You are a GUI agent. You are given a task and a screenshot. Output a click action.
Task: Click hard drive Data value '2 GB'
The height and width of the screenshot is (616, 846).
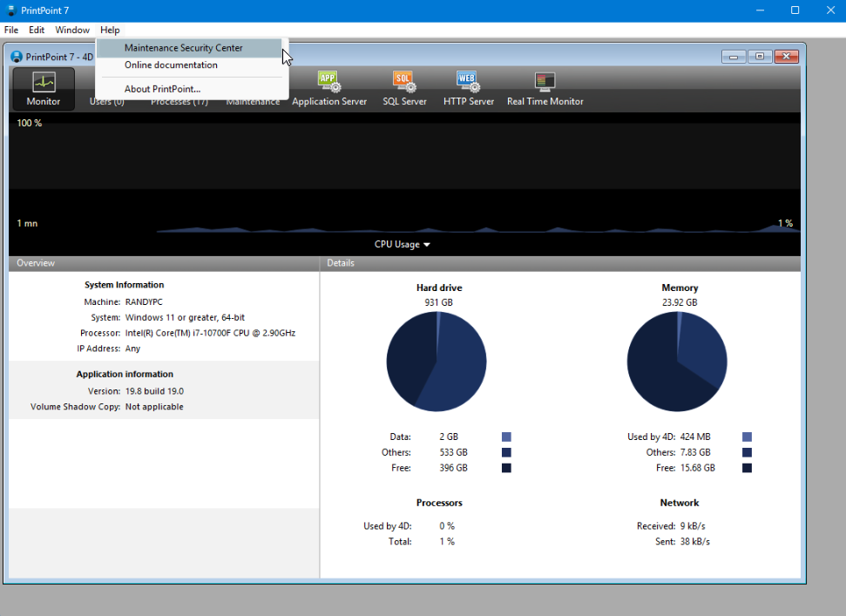pos(449,437)
